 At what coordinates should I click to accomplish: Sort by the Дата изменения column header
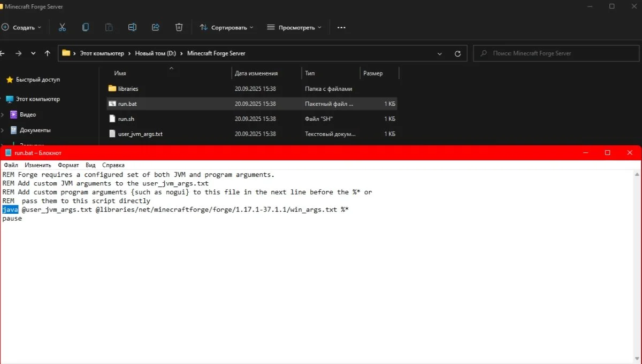[256, 73]
